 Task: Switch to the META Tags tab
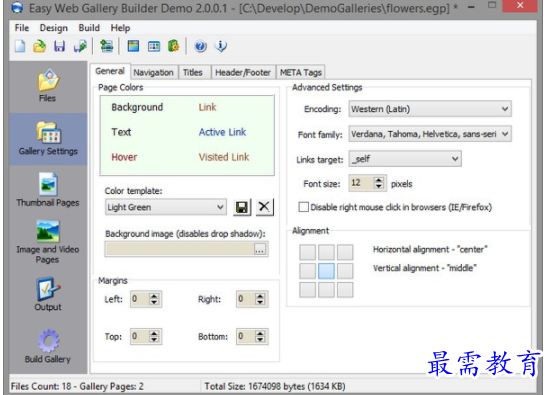pyautogui.click(x=301, y=72)
